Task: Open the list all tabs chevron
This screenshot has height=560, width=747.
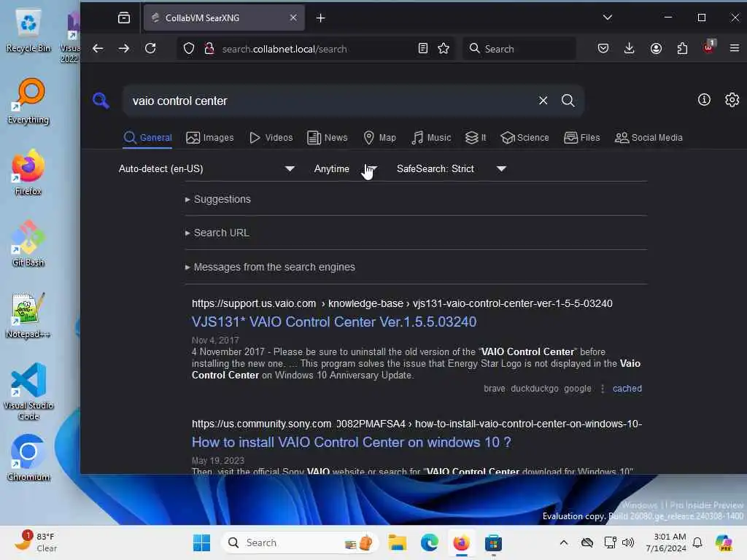Action: [x=608, y=17]
